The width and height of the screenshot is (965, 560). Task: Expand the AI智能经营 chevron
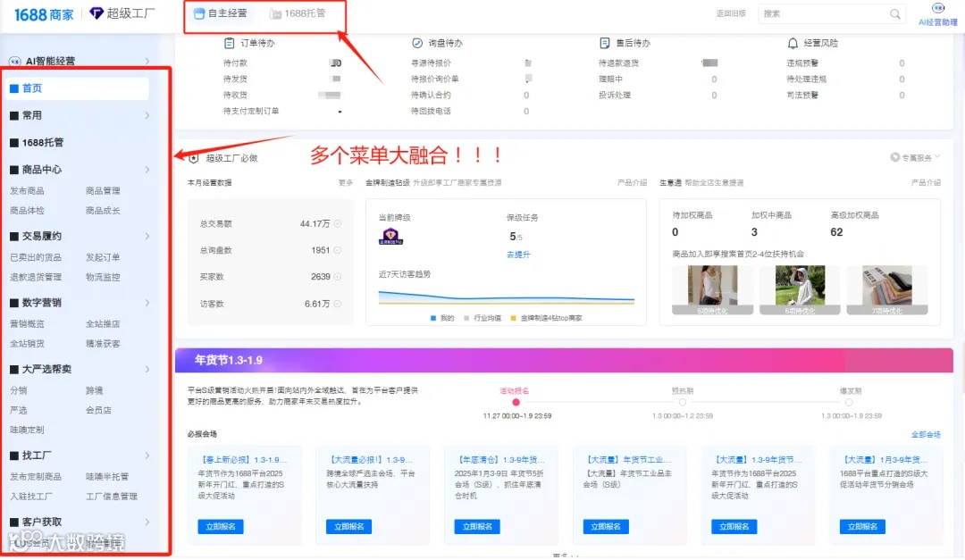147,61
